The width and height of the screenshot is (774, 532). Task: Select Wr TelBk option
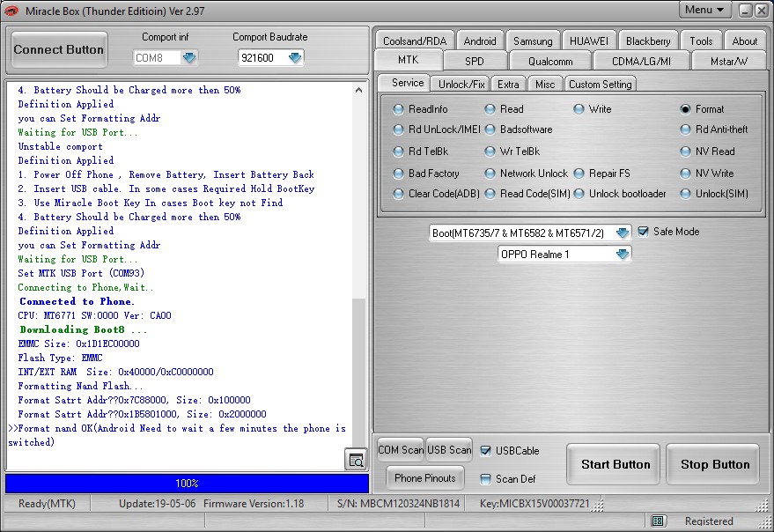tap(490, 151)
